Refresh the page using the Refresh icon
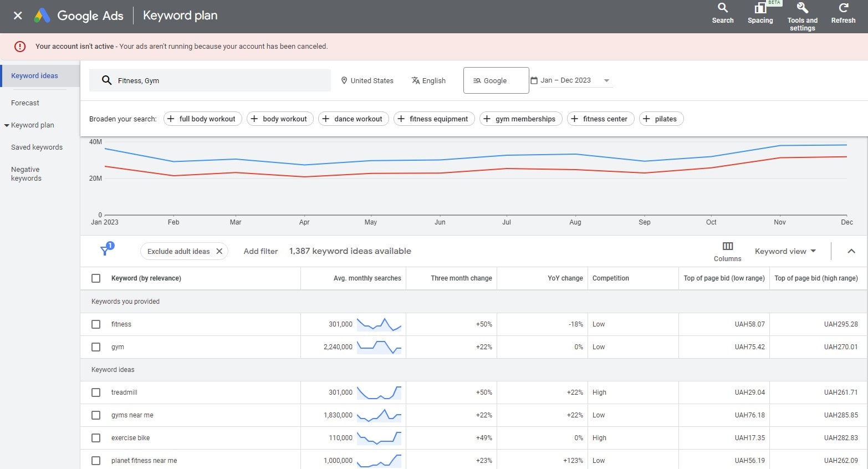This screenshot has width=868, height=469. [843, 13]
